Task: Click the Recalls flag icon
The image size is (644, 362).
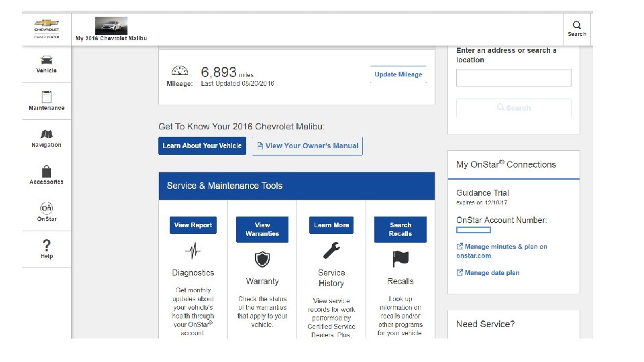Action: [x=400, y=259]
